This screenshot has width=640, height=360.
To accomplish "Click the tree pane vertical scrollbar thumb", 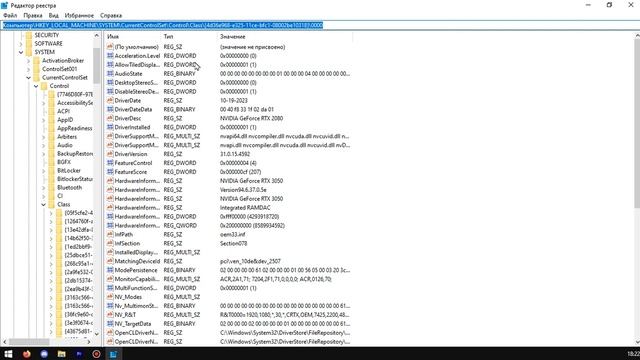I will [97, 65].
